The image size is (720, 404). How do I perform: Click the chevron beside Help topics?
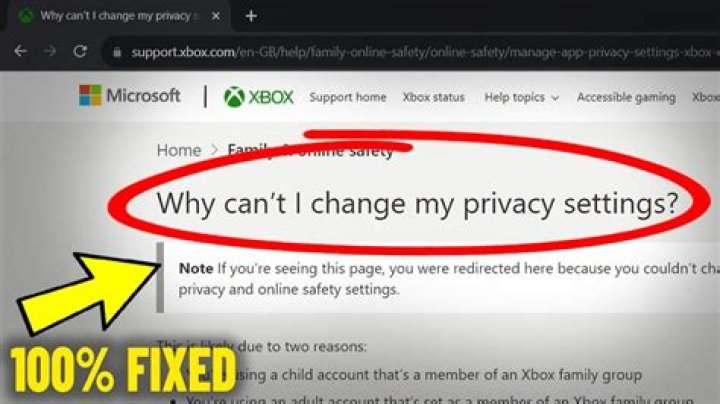pos(555,98)
